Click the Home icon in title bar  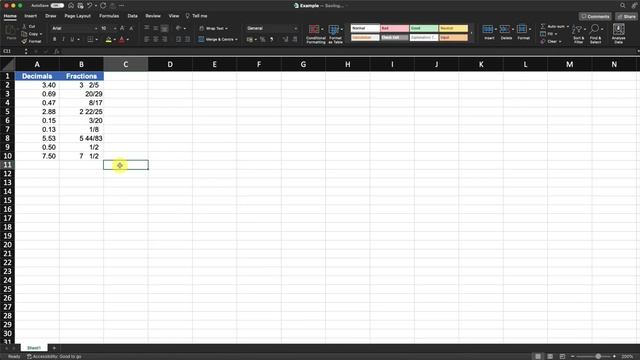[71, 6]
